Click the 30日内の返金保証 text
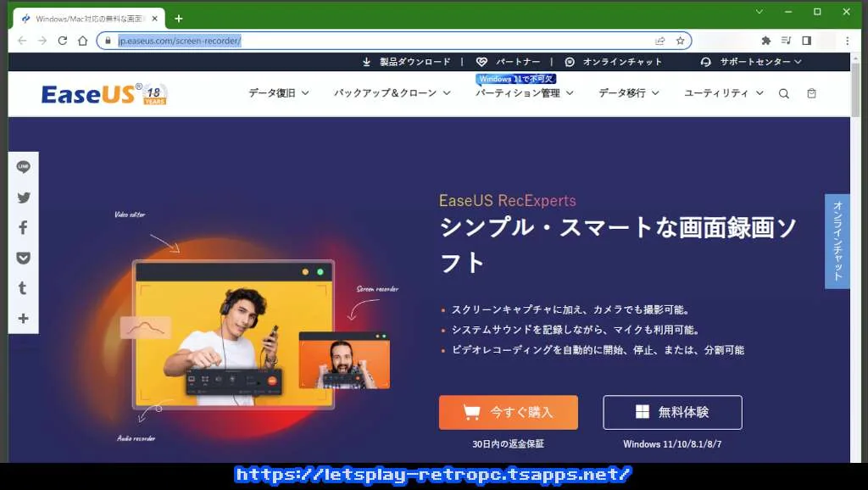The width and height of the screenshot is (868, 490). coord(509,444)
